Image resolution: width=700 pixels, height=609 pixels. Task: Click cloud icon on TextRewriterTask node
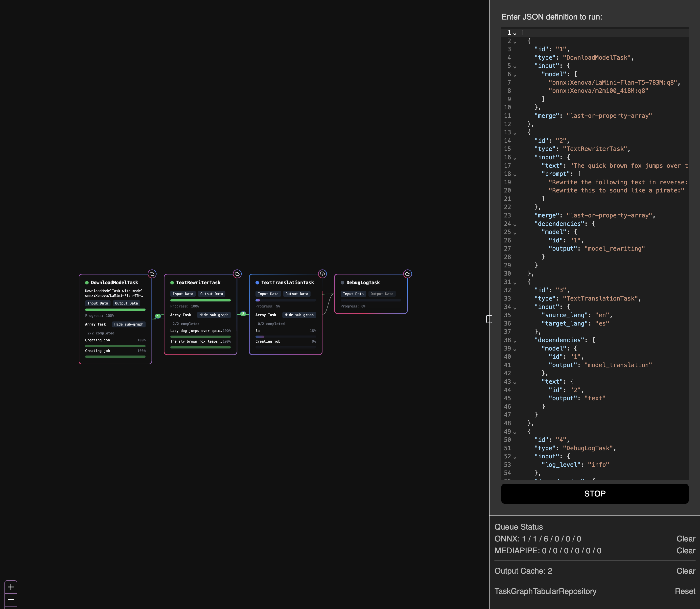(x=237, y=274)
